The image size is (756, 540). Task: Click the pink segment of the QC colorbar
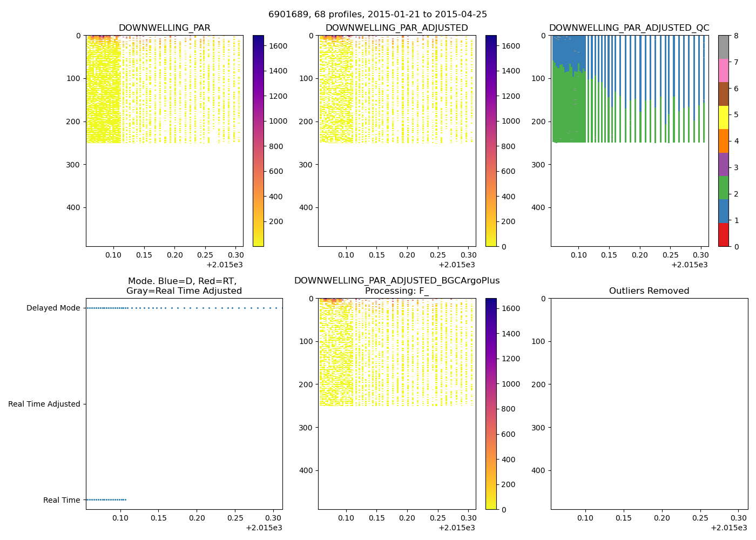724,70
